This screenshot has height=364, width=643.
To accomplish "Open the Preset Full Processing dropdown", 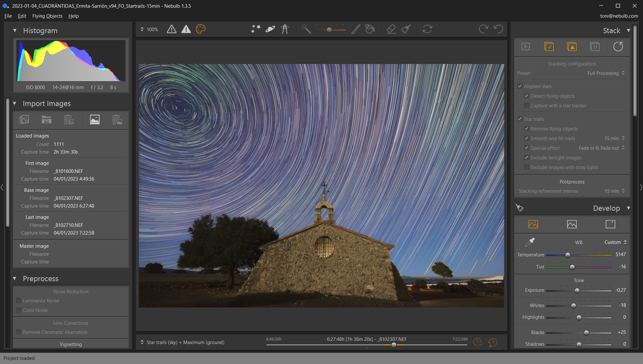I will point(606,73).
